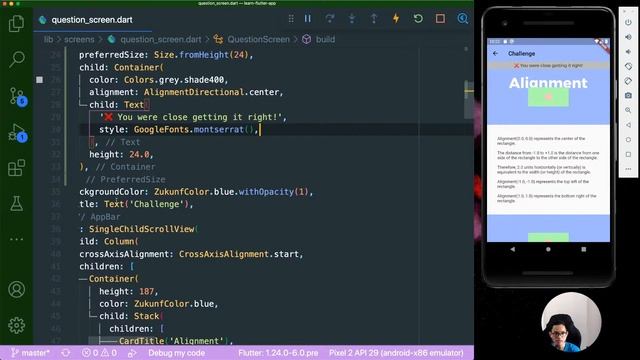This screenshot has height=360, width=640.
Task: Raise emulator volume
Action: click(628, 37)
